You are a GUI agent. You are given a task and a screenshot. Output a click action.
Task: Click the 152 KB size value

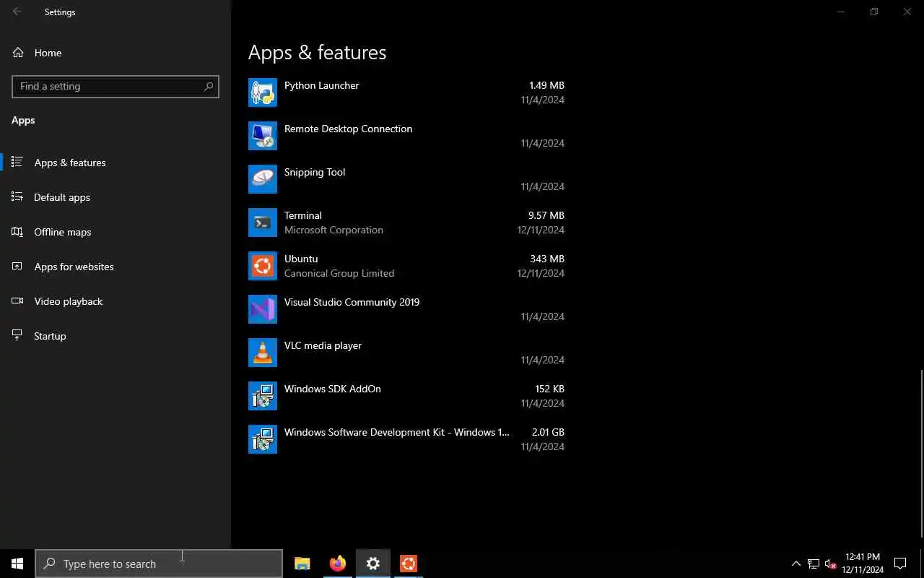549,389
